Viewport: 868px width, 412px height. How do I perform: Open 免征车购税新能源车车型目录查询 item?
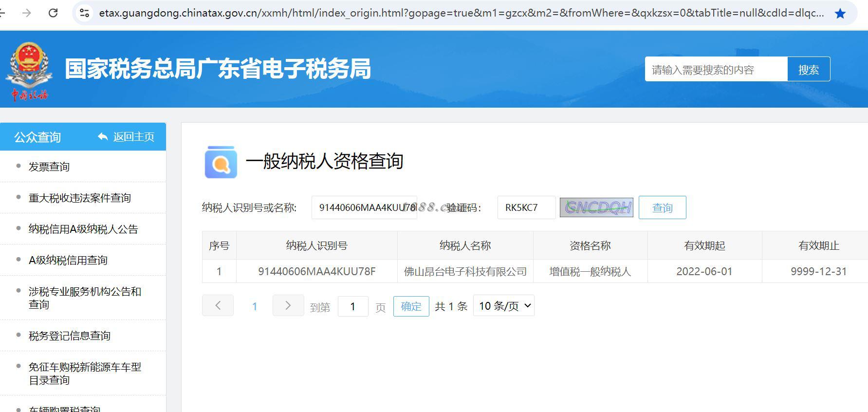pos(85,373)
